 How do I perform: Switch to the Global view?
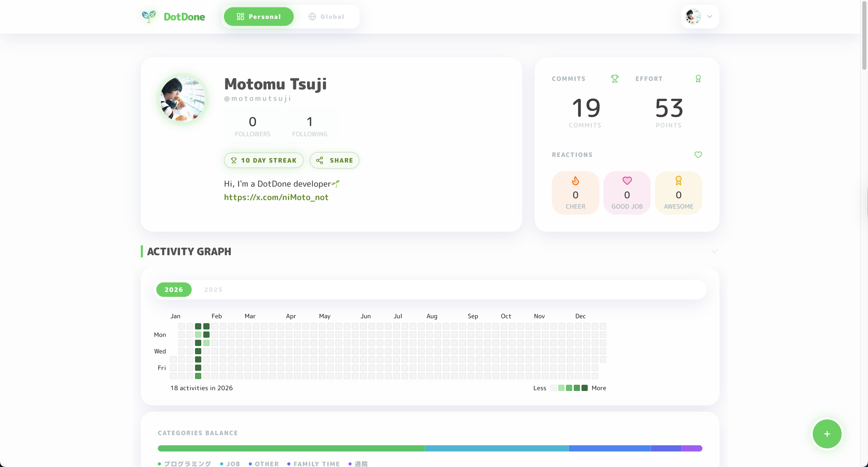(326, 17)
